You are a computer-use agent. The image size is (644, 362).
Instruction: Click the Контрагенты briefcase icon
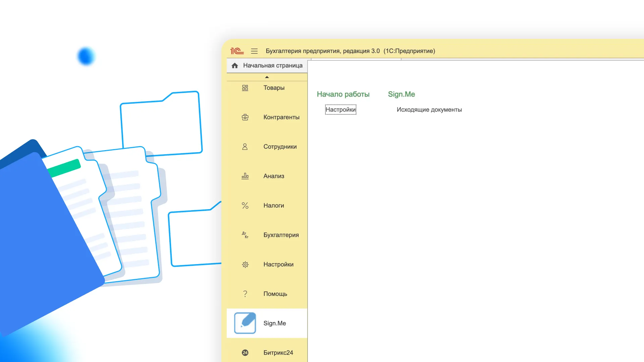pyautogui.click(x=245, y=117)
